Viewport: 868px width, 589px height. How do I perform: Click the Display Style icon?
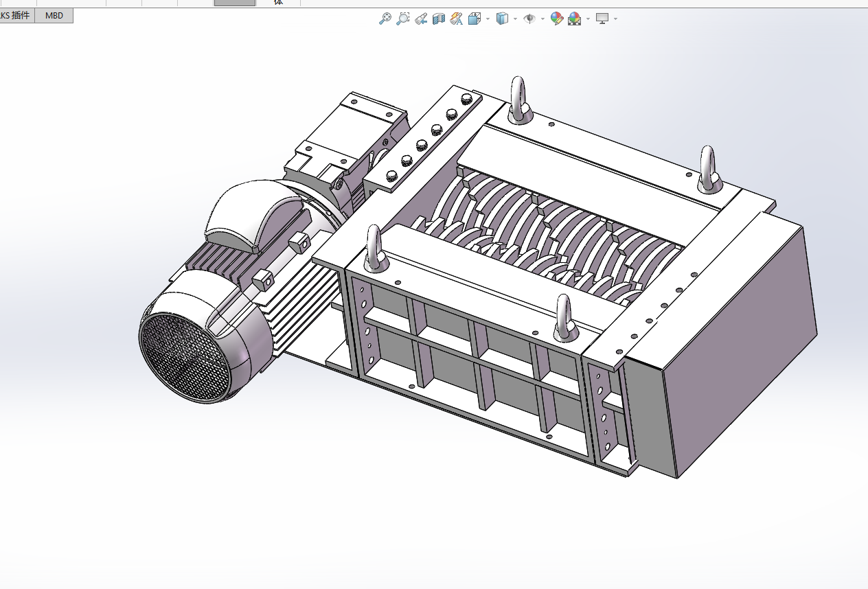(x=502, y=19)
